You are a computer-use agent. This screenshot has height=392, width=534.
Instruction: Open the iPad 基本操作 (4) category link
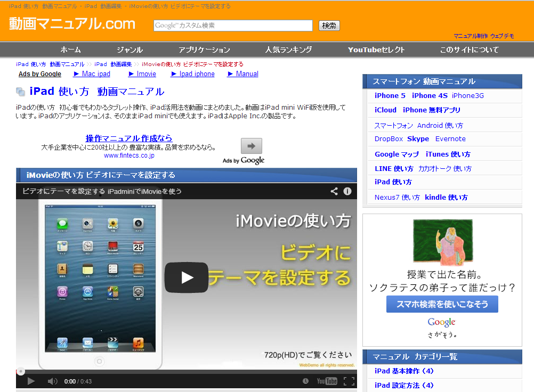pyautogui.click(x=404, y=371)
